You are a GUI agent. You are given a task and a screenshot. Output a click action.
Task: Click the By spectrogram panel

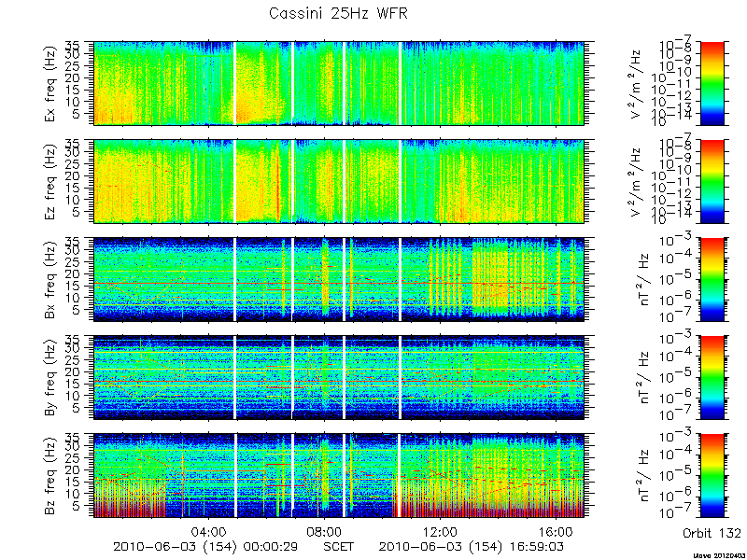[x=339, y=378]
